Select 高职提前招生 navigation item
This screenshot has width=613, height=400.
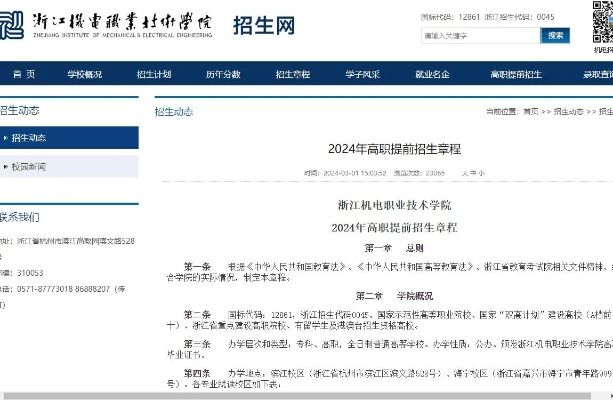(x=516, y=75)
